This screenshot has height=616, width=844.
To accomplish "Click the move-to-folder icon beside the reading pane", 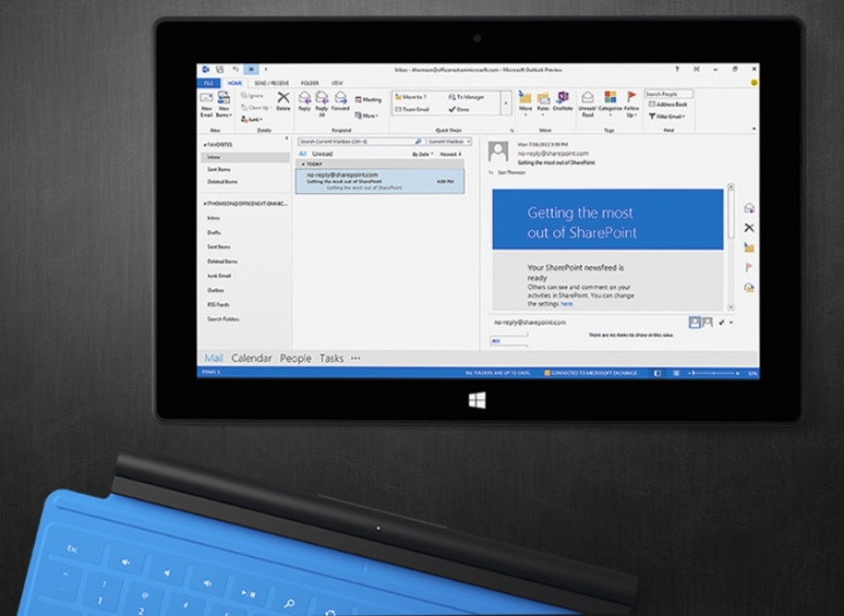I will pos(749,247).
